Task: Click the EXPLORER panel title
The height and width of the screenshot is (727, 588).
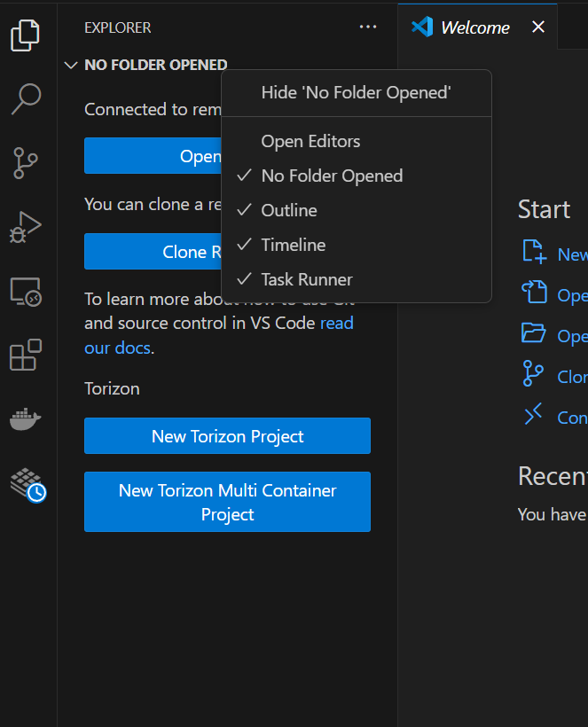Action: point(118,27)
